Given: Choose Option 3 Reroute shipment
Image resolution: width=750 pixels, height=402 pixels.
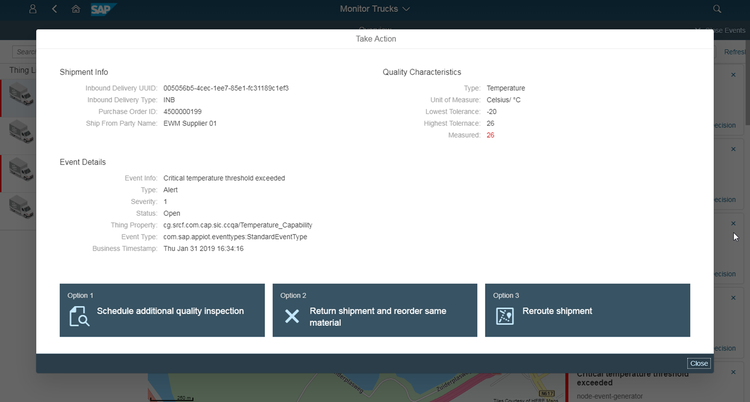Looking at the screenshot, I should point(587,310).
